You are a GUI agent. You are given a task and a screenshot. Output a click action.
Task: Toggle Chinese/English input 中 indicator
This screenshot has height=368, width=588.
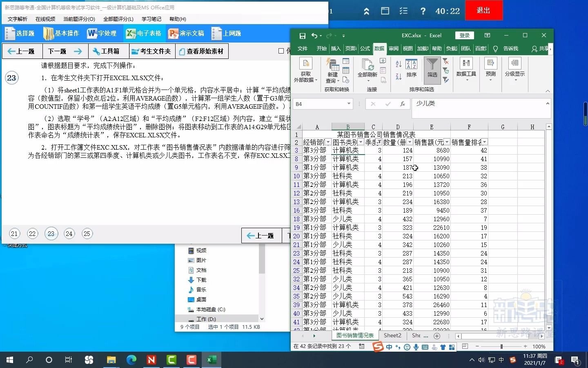[501, 361]
